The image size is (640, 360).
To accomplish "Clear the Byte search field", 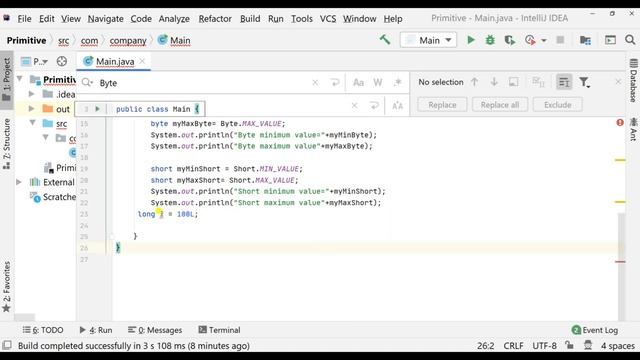I will [315, 83].
